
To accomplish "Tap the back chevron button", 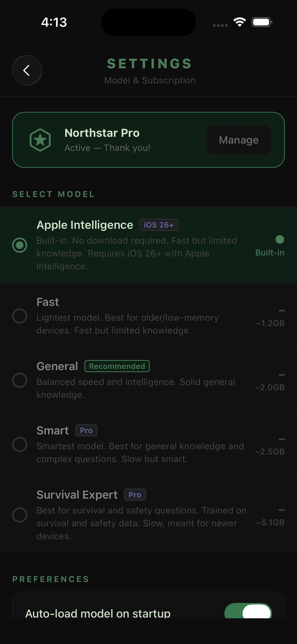I will [27, 70].
